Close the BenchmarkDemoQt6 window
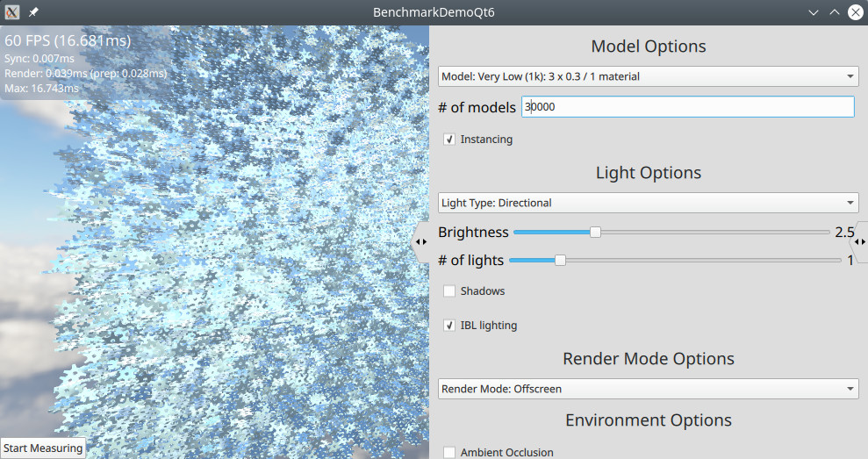The image size is (868, 459). point(855,12)
